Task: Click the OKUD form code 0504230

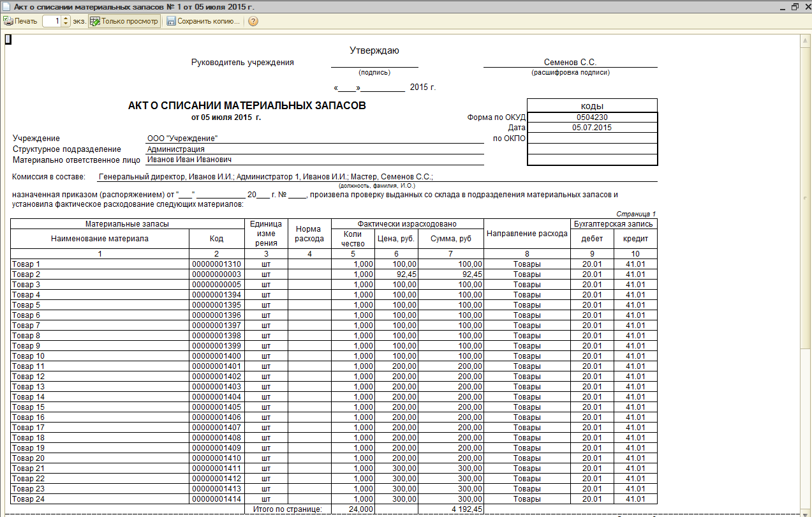Action: click(x=592, y=117)
